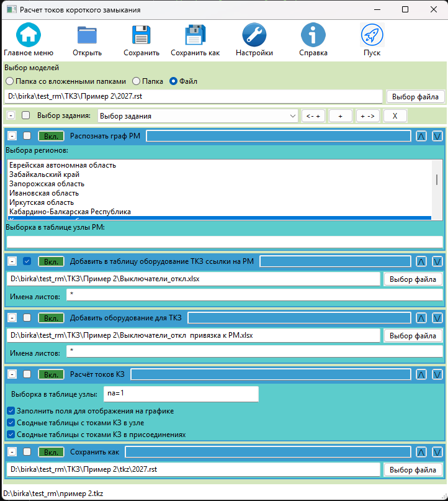Collapse the Распознать граф РМ section
The width and height of the screenshot is (448, 501).
tap(12, 136)
